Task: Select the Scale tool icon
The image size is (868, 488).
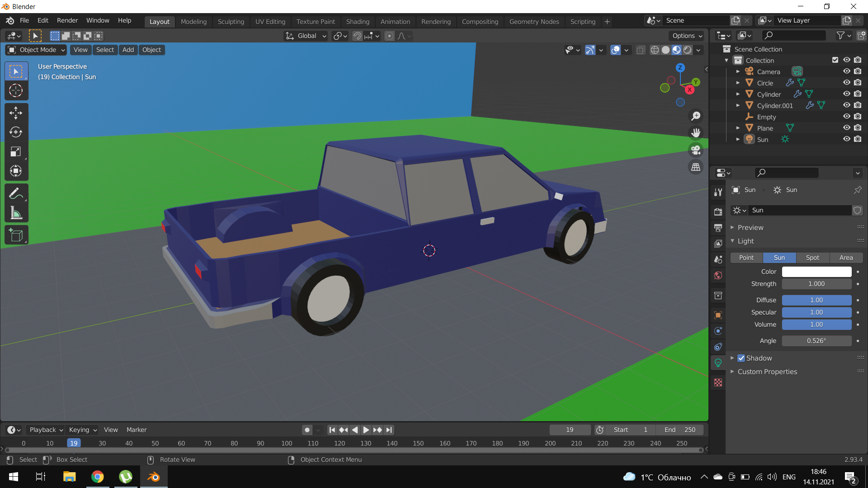Action: 15,151
